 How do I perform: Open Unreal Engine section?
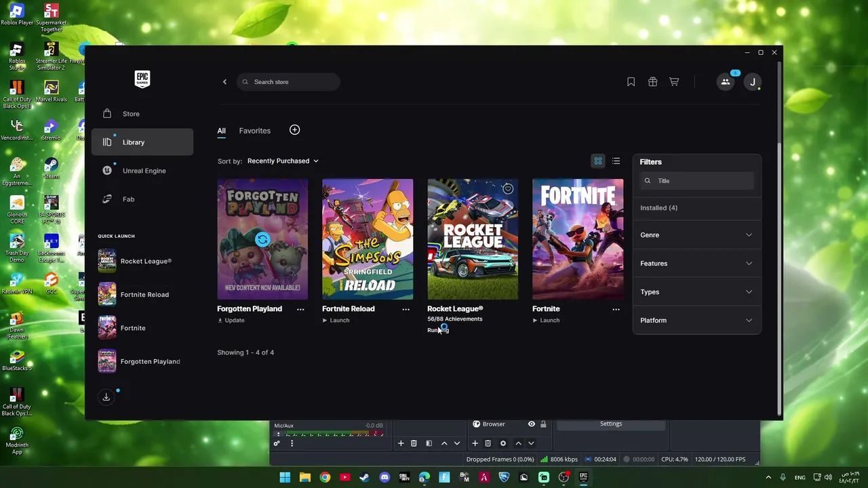click(142, 171)
